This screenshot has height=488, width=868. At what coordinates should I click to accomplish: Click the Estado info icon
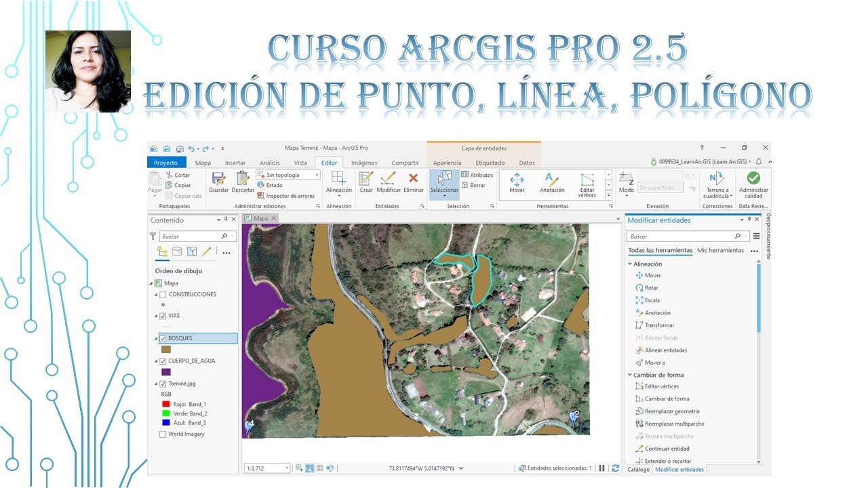261,185
